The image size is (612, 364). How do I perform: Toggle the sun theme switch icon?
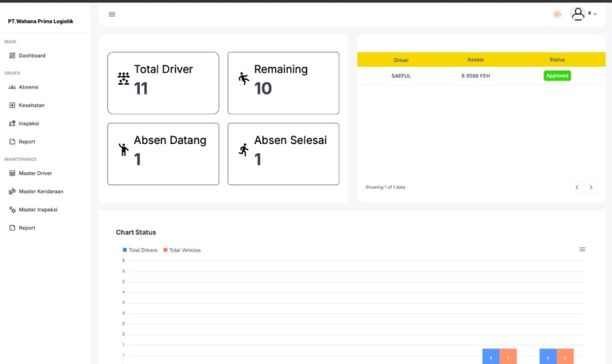[x=557, y=14]
